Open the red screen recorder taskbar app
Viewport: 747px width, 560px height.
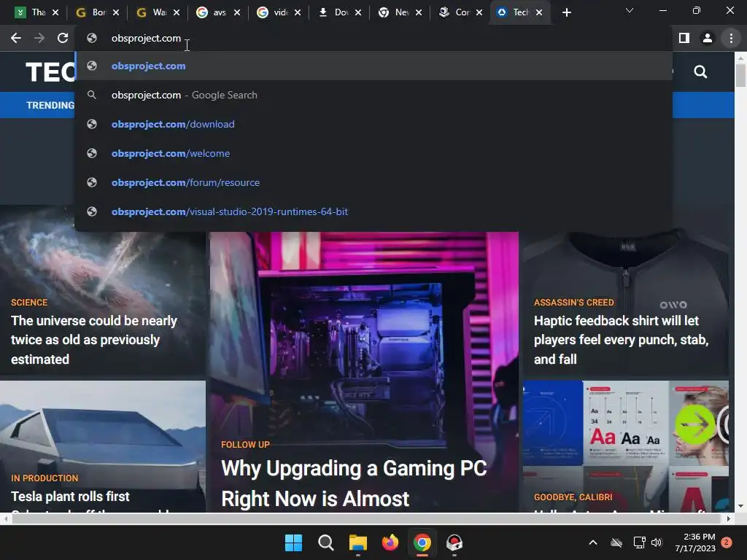point(454,542)
